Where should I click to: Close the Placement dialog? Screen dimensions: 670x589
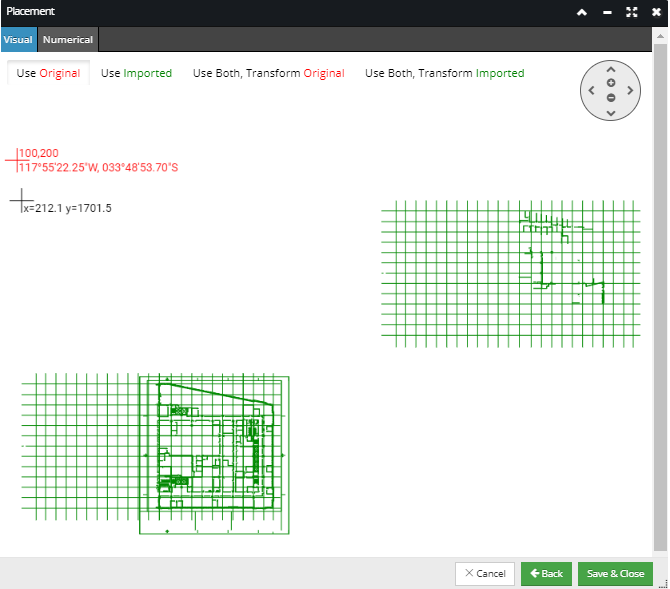[656, 12]
